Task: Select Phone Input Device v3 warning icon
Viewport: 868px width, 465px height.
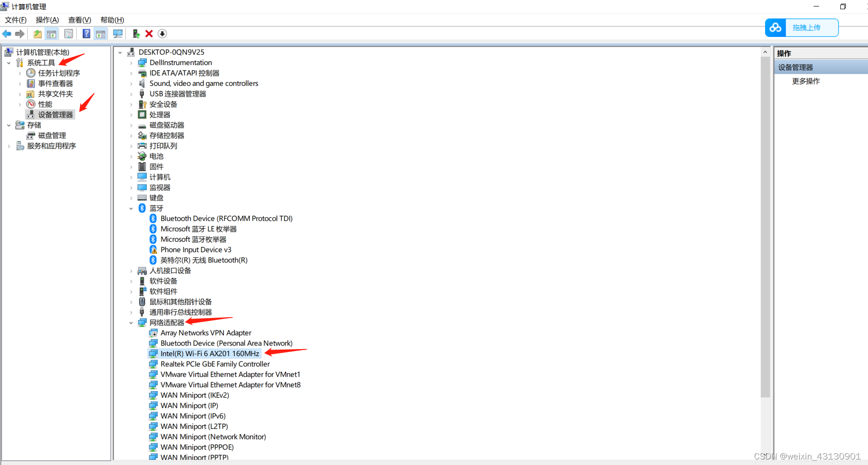Action: click(x=153, y=250)
